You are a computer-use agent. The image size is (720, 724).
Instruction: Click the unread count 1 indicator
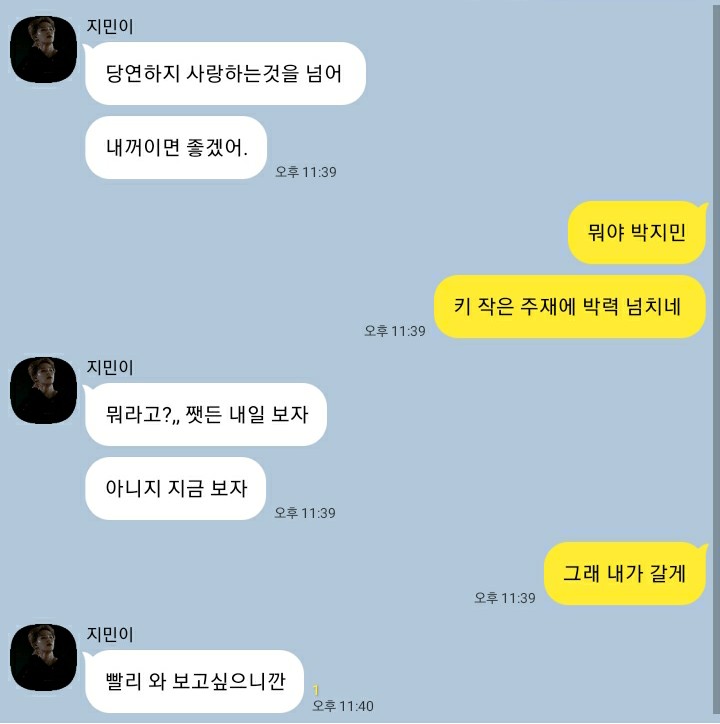[316, 690]
